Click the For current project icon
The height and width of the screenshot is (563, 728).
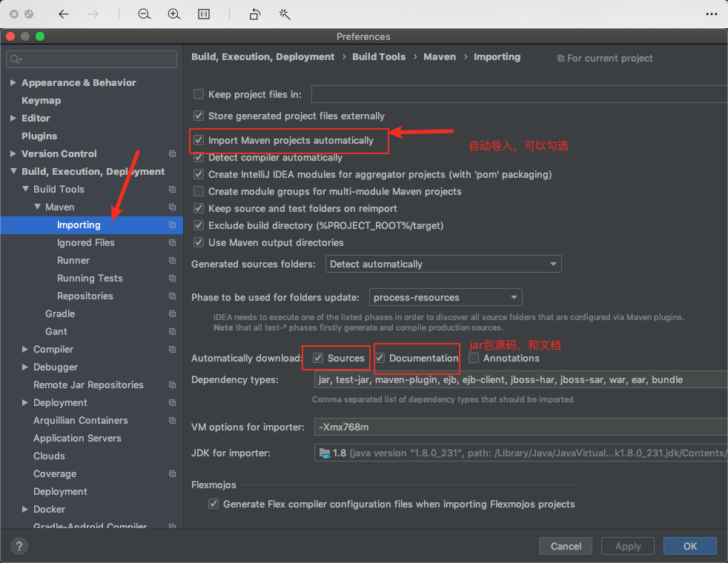pyautogui.click(x=560, y=58)
